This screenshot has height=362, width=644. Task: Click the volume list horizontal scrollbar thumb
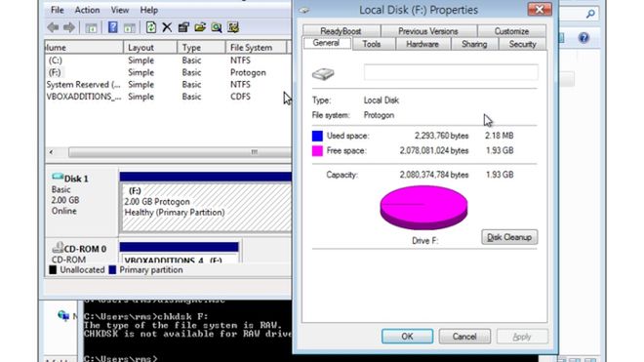(181, 152)
